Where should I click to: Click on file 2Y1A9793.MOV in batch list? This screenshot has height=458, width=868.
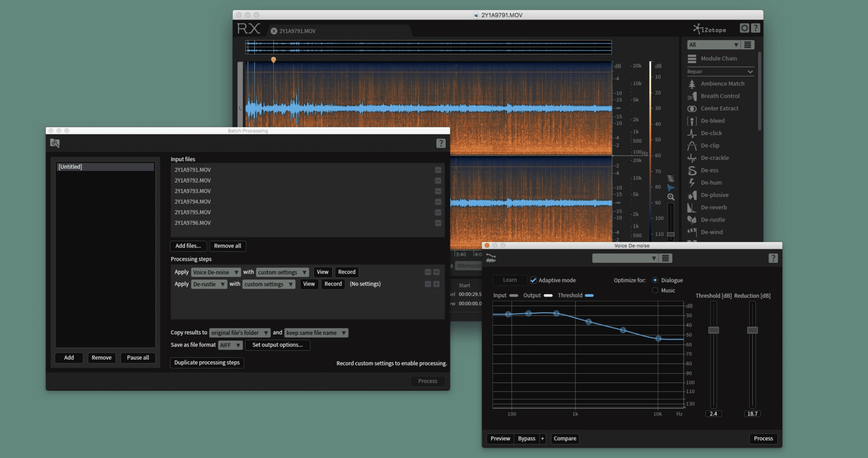pos(193,191)
